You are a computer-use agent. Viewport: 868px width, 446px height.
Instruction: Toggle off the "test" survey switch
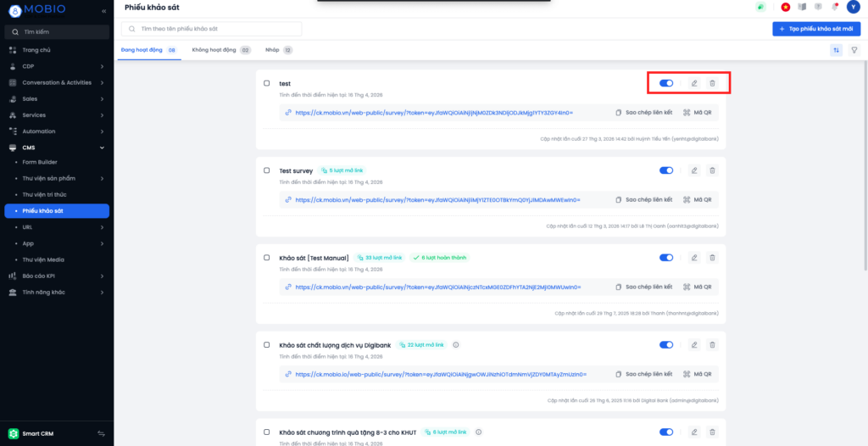(666, 83)
